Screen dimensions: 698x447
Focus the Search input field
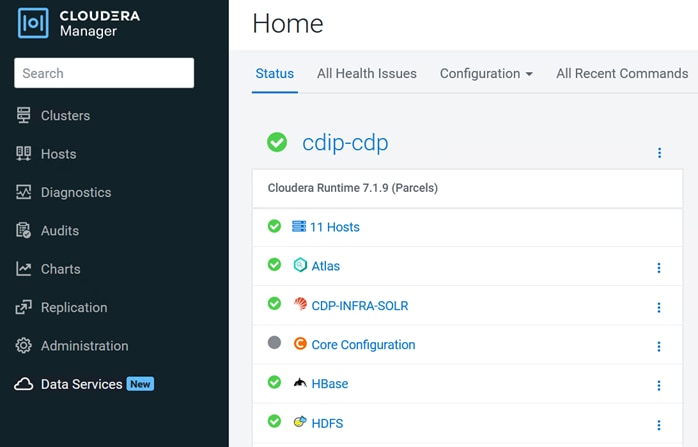pyautogui.click(x=104, y=73)
